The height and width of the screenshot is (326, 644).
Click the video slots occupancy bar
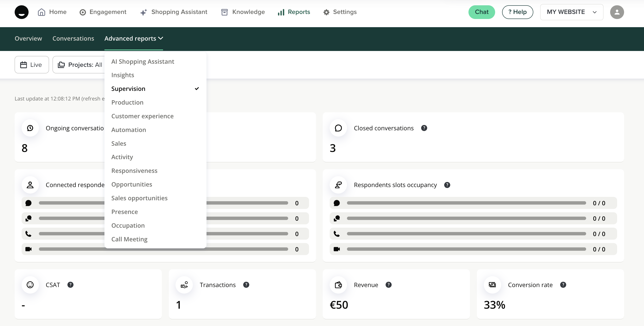[x=466, y=249]
